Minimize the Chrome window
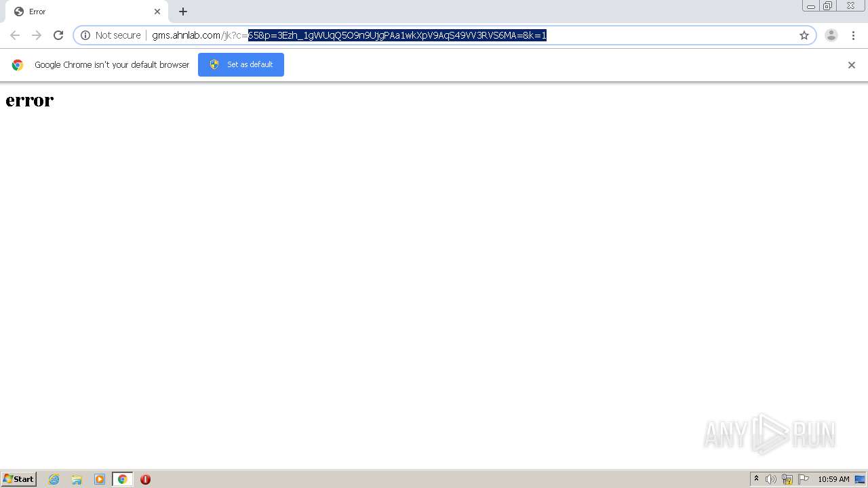The height and width of the screenshot is (488, 868). (810, 5)
